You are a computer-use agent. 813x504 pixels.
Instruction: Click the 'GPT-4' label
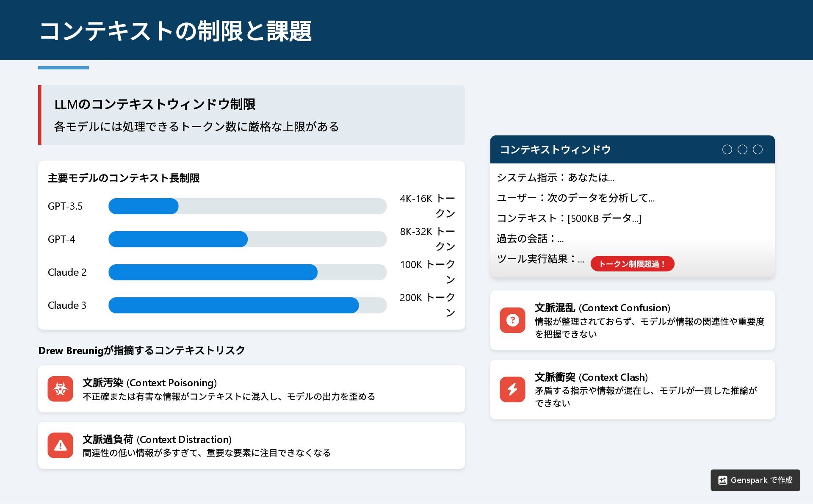coord(61,239)
